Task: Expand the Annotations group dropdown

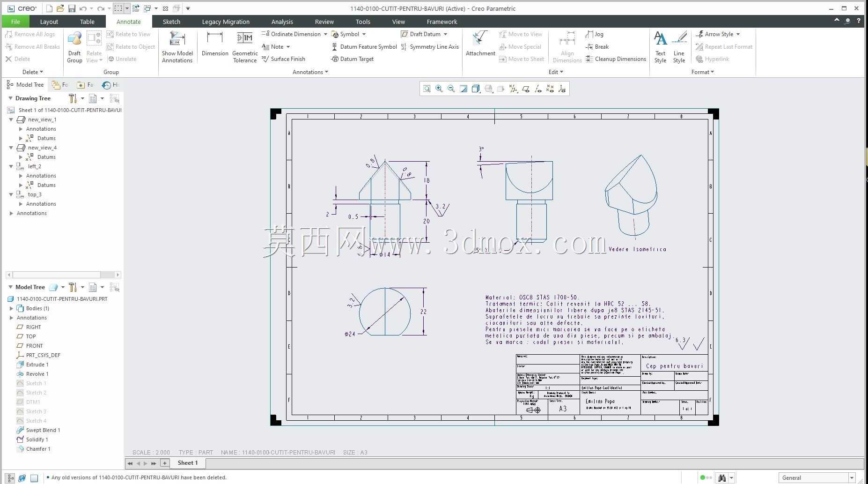Action: point(310,72)
